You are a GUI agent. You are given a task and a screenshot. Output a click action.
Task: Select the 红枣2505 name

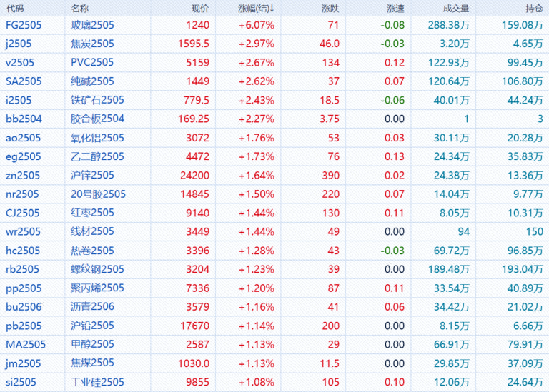(92, 213)
